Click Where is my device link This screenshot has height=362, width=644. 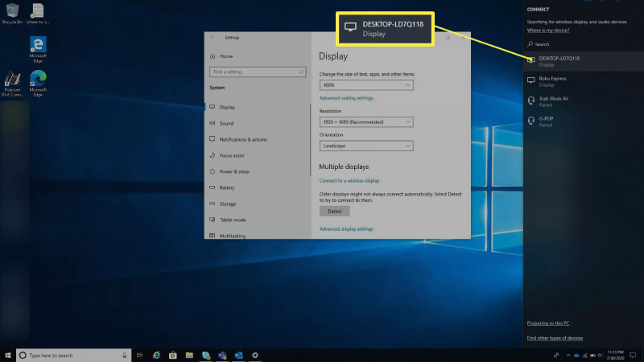(x=547, y=31)
